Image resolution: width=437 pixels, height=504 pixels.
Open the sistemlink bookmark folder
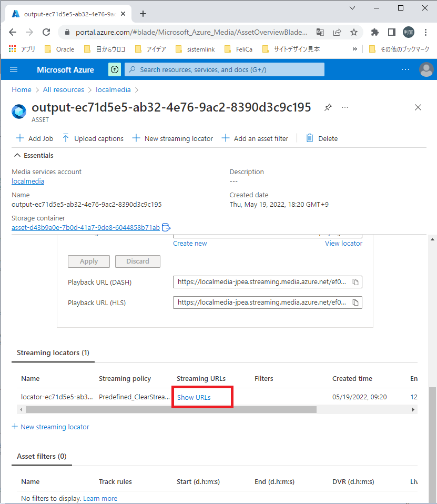click(196, 49)
